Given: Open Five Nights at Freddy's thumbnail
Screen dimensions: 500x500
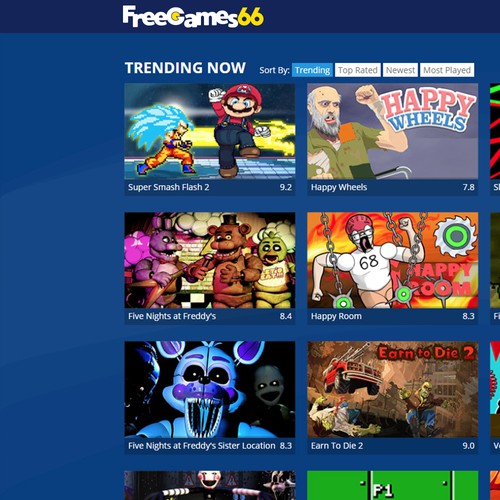Looking at the screenshot, I should [x=210, y=260].
